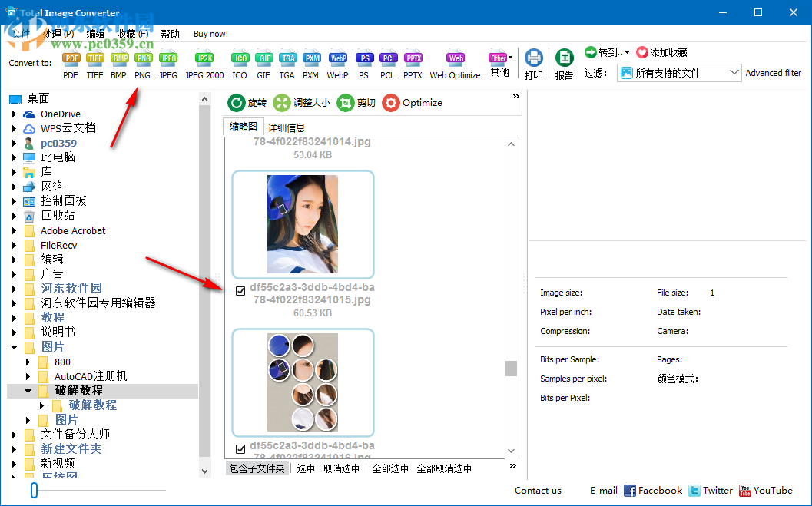Viewport: 812px width, 506px height.
Task: Collapse the 破解教程 folder in the tree
Action: coord(26,390)
